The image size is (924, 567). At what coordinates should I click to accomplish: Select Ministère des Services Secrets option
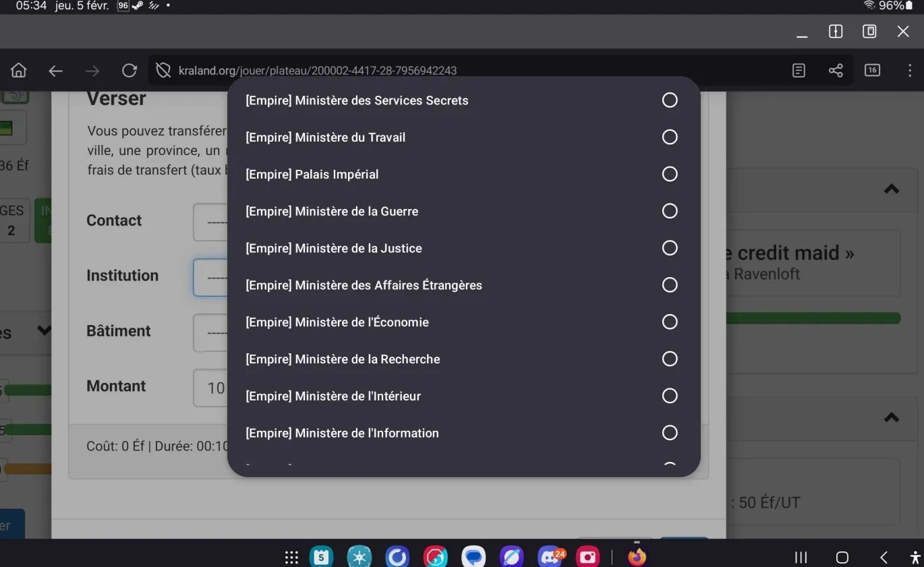coord(463,100)
